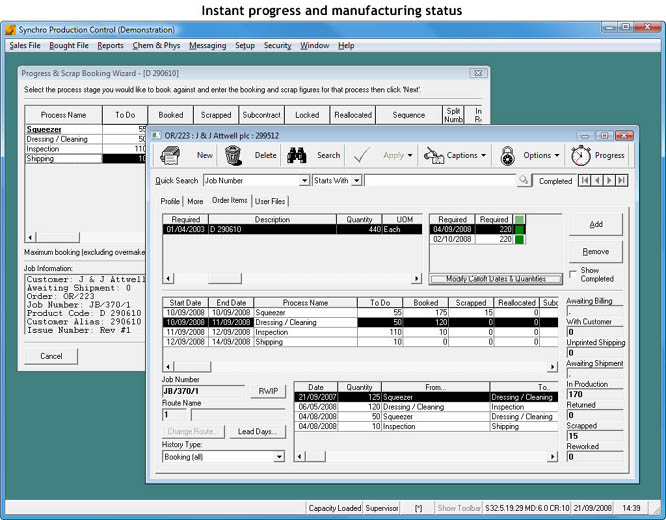Click Modify Calloff Dates & Quantities button

click(x=496, y=279)
